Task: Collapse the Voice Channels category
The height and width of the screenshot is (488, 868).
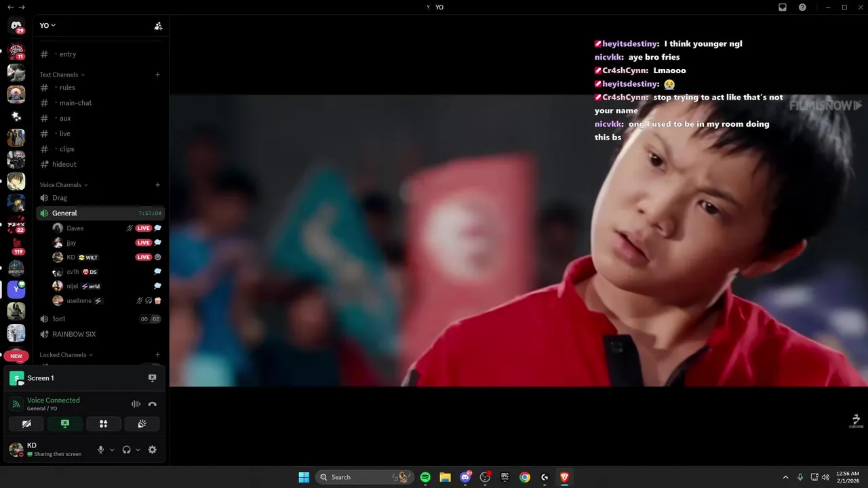Action: click(x=64, y=185)
